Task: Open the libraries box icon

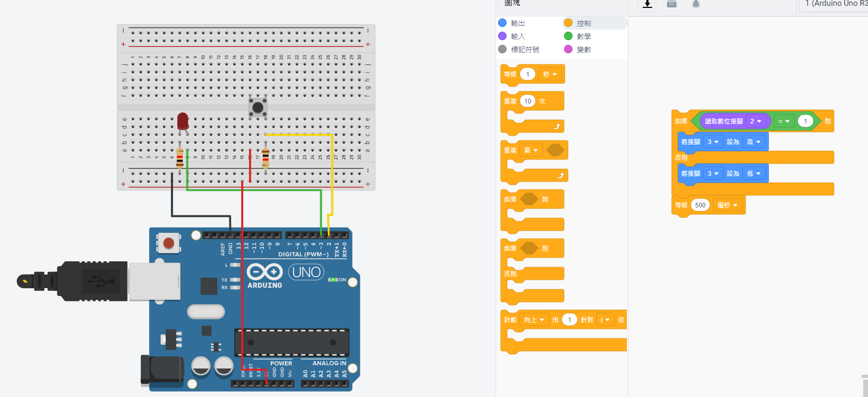Action: click(x=672, y=4)
